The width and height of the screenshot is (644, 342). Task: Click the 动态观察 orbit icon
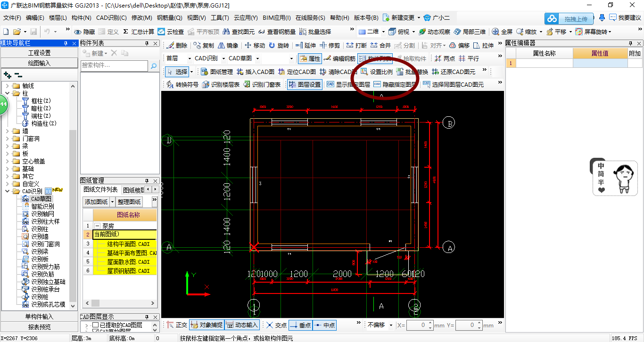(x=422, y=32)
